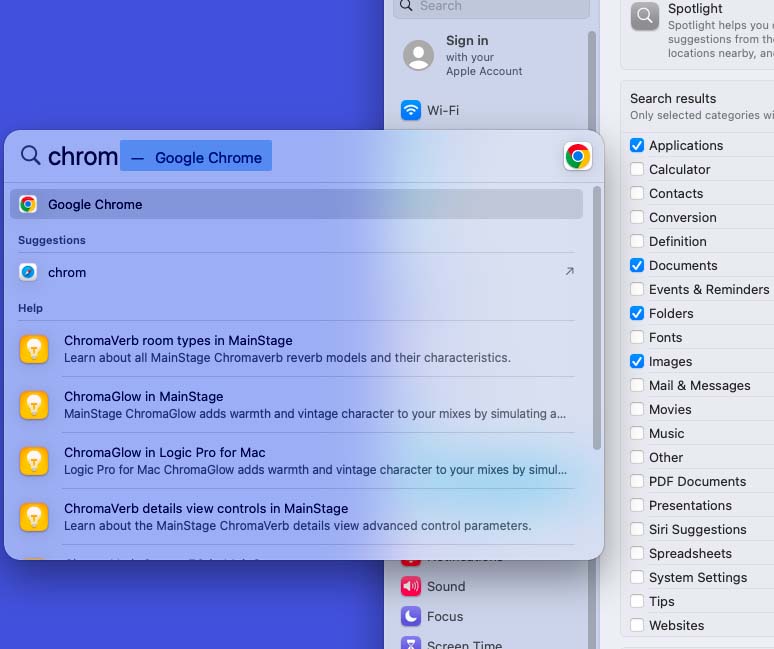This screenshot has height=649, width=774.
Task: Open ChromaVerb details view controls article
Action: [x=296, y=517]
